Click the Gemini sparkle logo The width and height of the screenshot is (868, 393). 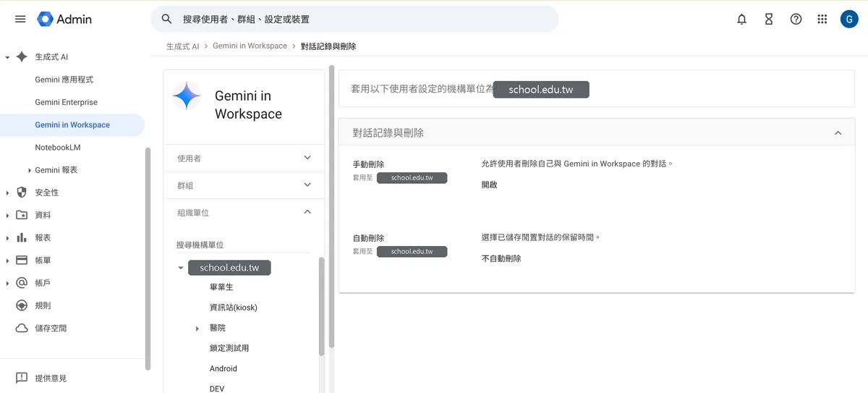187,96
